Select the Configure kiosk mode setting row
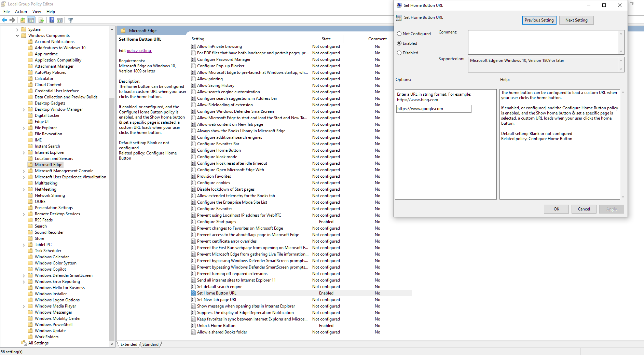 coord(301,157)
